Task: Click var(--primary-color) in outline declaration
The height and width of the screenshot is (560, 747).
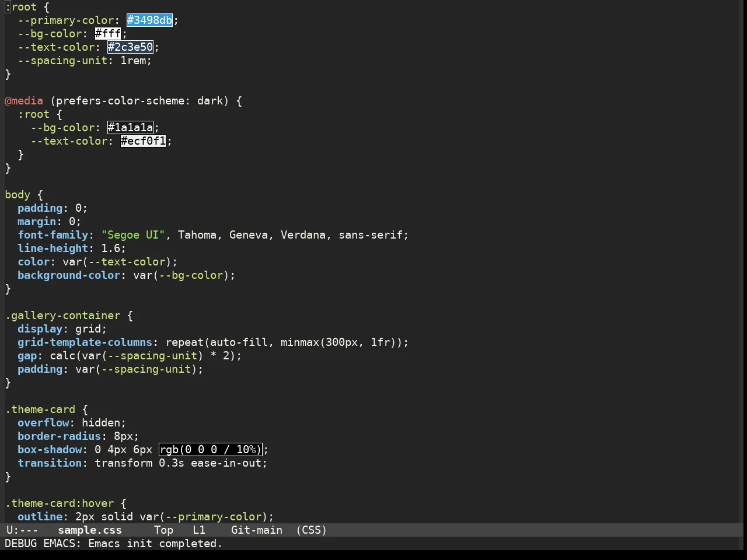Action: click(x=204, y=517)
